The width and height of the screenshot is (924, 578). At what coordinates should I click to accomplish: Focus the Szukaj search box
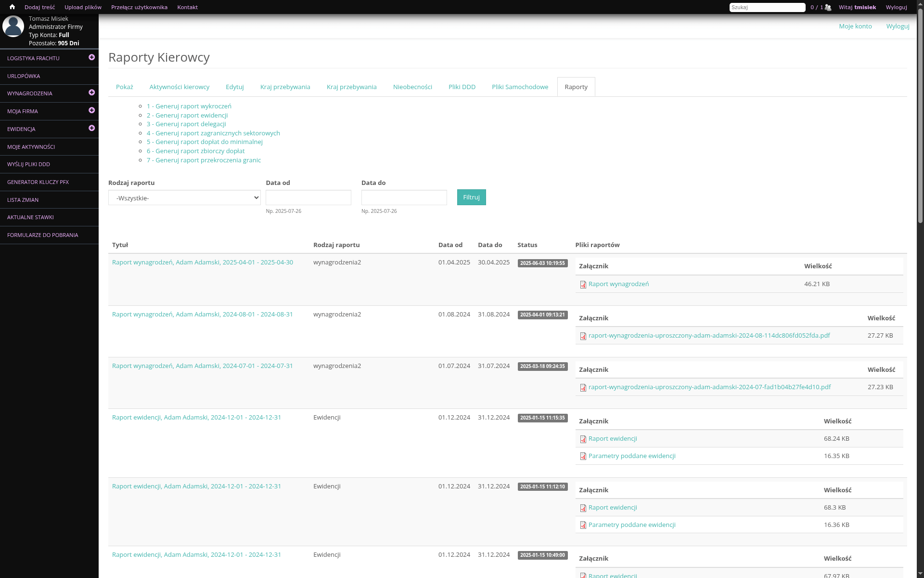pyautogui.click(x=767, y=7)
